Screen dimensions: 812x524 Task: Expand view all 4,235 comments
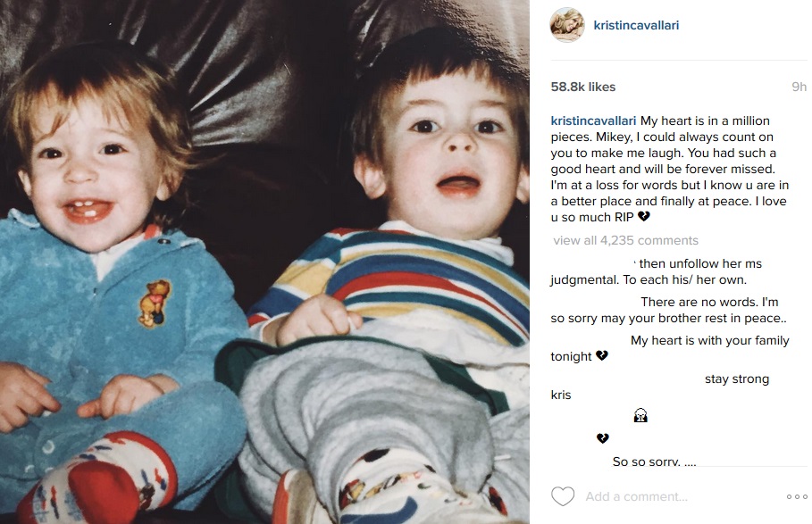pyautogui.click(x=625, y=240)
